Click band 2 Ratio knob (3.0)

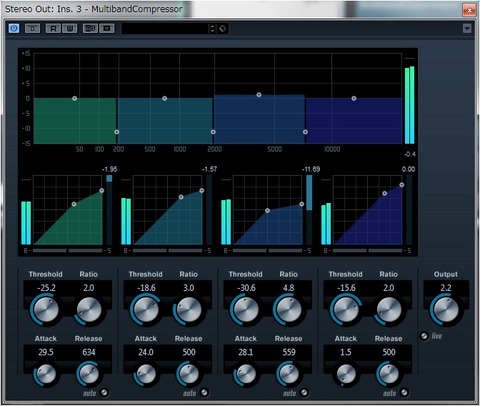tap(189, 310)
